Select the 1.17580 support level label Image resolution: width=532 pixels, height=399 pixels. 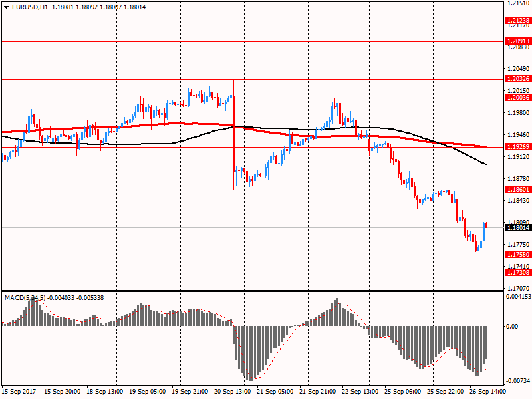click(x=518, y=255)
